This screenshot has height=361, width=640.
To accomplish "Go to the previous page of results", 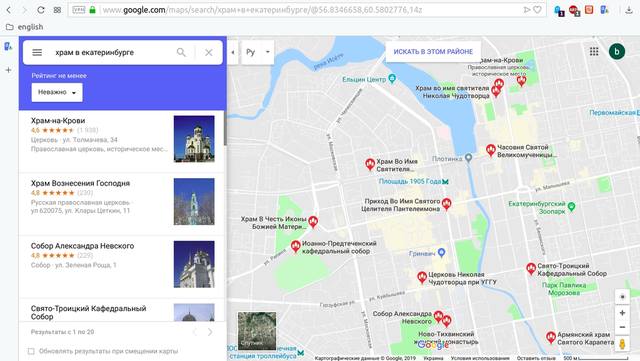I will point(195,332).
